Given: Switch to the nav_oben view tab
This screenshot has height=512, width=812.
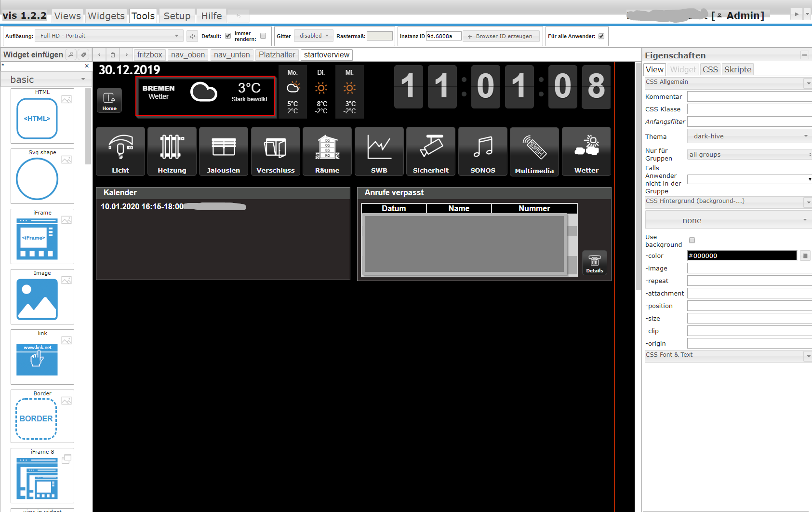Looking at the screenshot, I should point(187,55).
